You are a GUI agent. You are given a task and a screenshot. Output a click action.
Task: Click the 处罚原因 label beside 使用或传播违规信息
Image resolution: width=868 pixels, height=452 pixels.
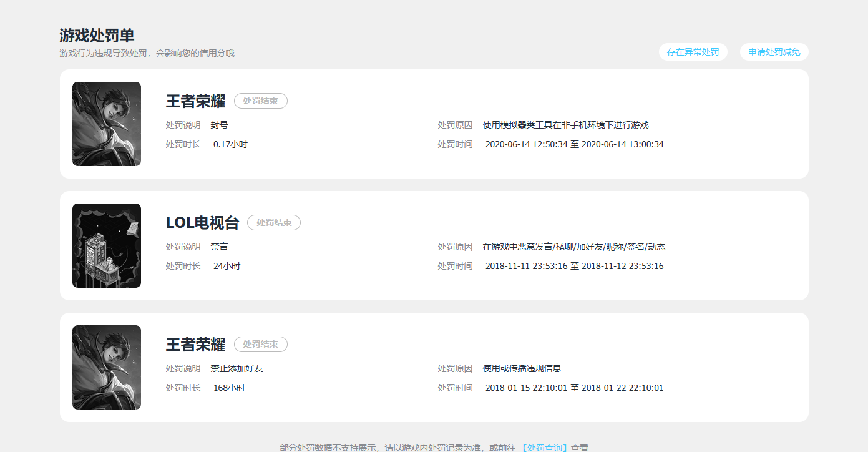click(456, 368)
